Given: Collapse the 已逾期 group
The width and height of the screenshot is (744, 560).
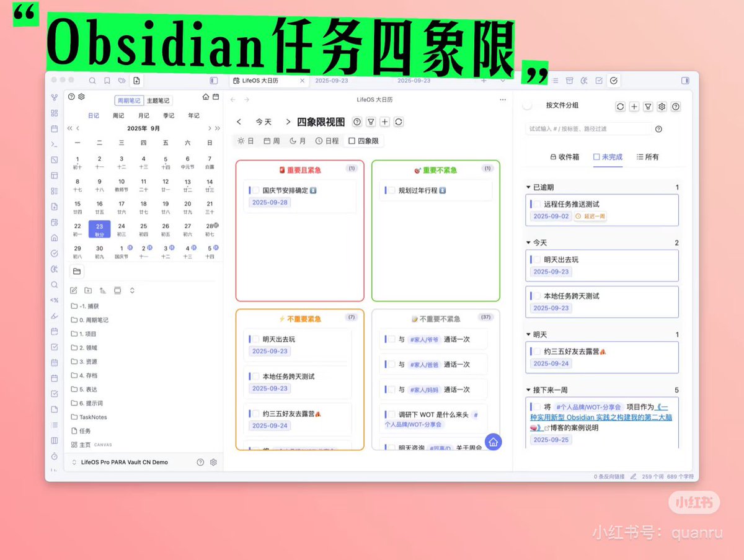Looking at the screenshot, I should tap(528, 187).
